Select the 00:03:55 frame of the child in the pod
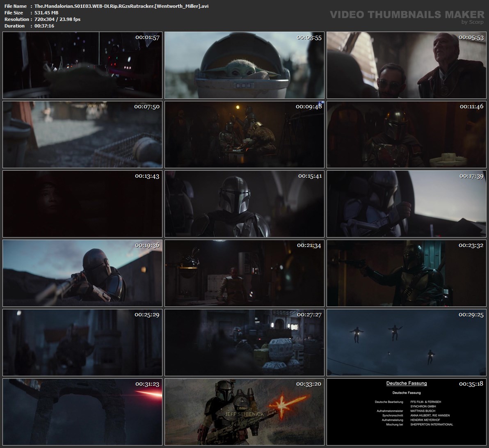This screenshot has width=489, height=448. point(244,65)
